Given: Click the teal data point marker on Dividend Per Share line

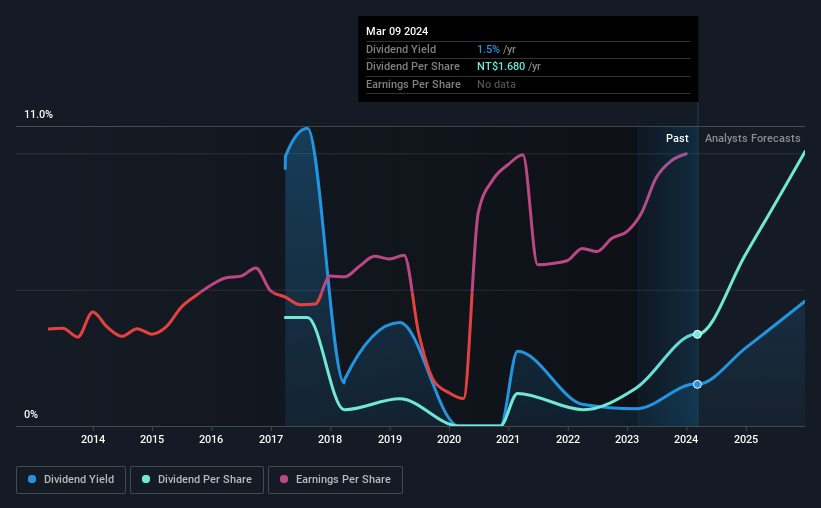Looking at the screenshot, I should click(x=697, y=334).
